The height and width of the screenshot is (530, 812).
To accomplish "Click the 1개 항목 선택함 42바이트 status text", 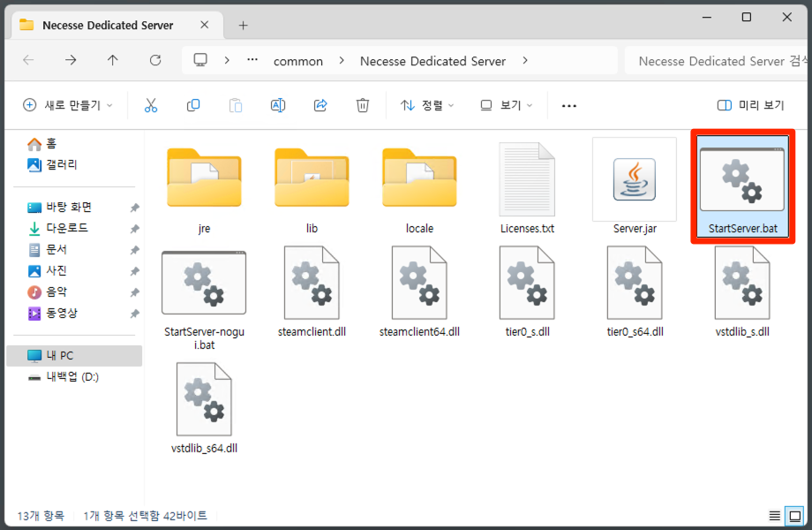I will click(x=145, y=516).
